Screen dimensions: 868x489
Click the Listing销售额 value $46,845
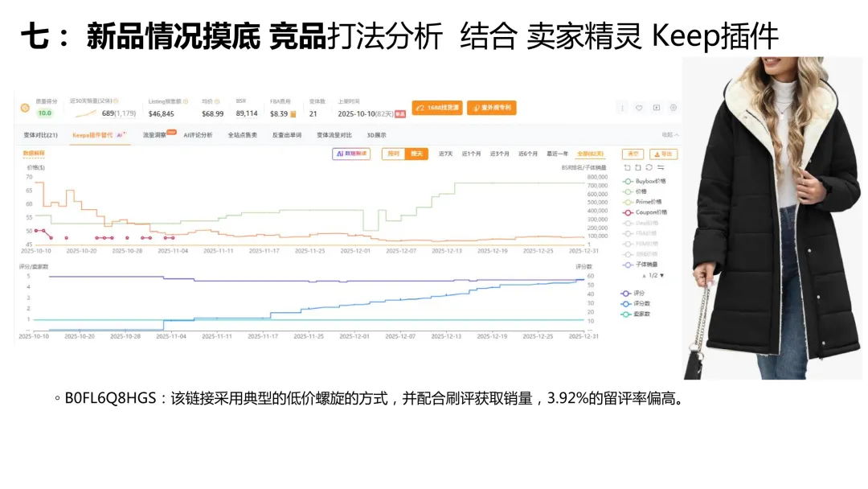tap(161, 114)
